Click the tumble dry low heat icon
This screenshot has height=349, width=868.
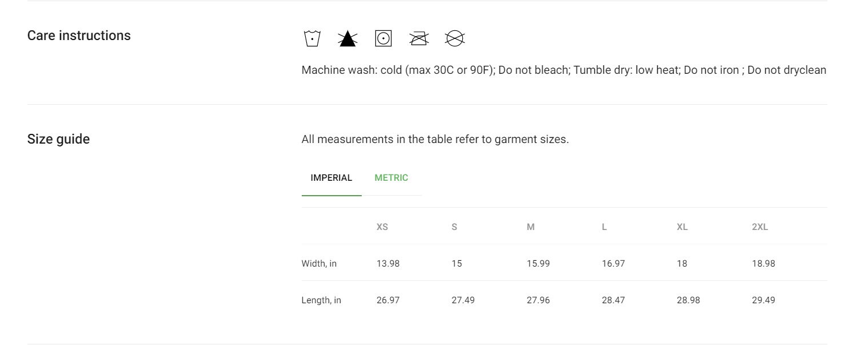383,38
